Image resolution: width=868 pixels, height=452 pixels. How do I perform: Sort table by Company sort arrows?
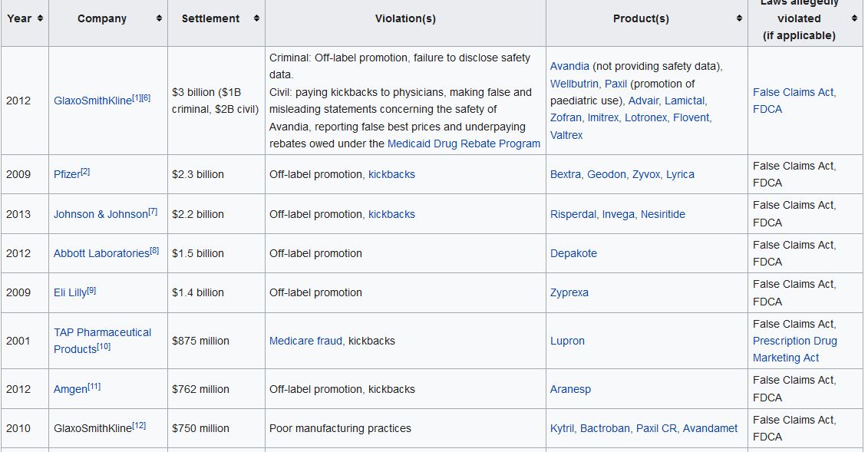pos(159,18)
